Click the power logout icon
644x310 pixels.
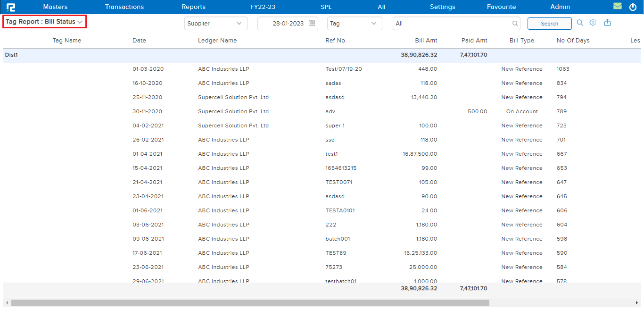[633, 7]
